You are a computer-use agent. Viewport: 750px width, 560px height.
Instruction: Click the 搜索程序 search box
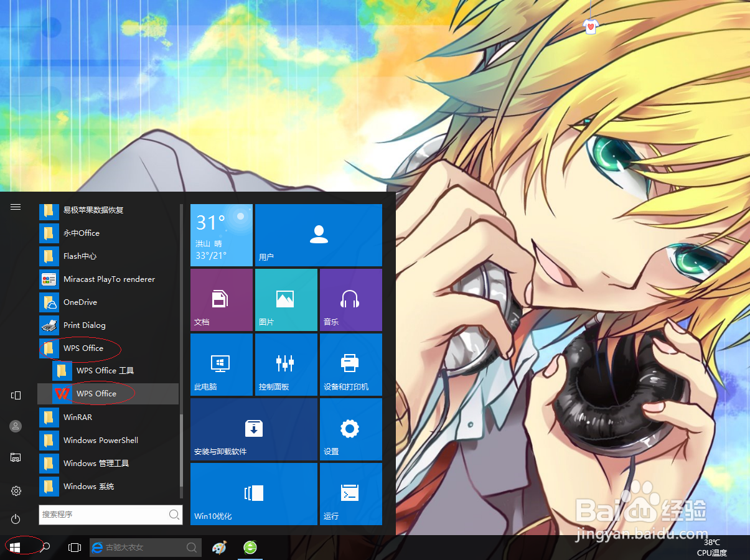111,515
